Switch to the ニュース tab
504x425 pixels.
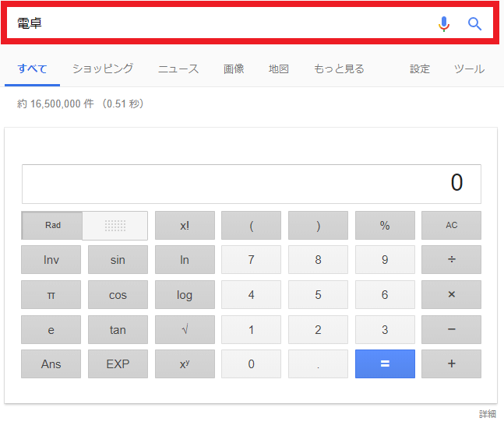point(178,68)
